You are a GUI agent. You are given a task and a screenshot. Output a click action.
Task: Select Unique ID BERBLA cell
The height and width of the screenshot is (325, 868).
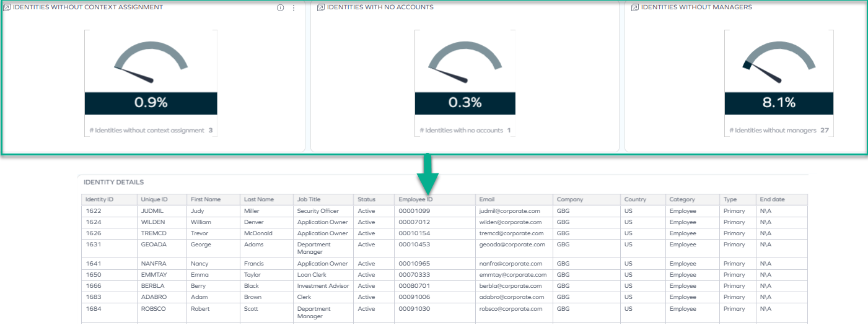(x=162, y=286)
